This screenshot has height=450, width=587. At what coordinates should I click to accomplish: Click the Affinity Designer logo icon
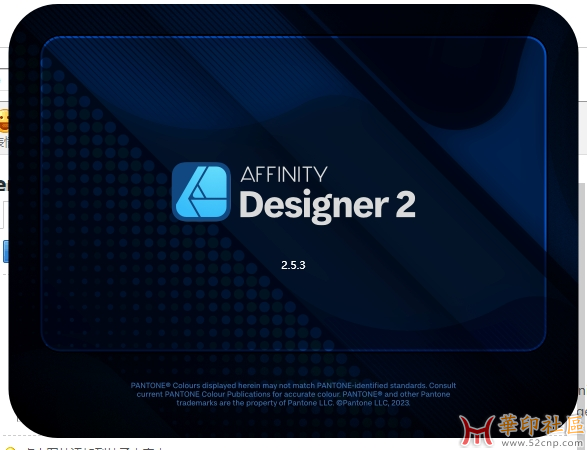pos(201,192)
